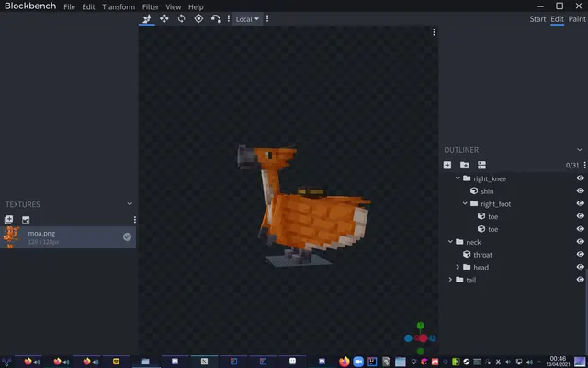Screen dimensions: 588x368
Task: Toggle visibility of the right_knee group
Action: (580, 178)
